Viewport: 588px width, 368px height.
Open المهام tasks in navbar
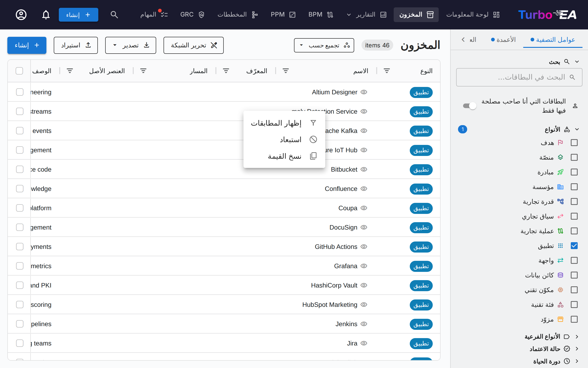point(154,14)
